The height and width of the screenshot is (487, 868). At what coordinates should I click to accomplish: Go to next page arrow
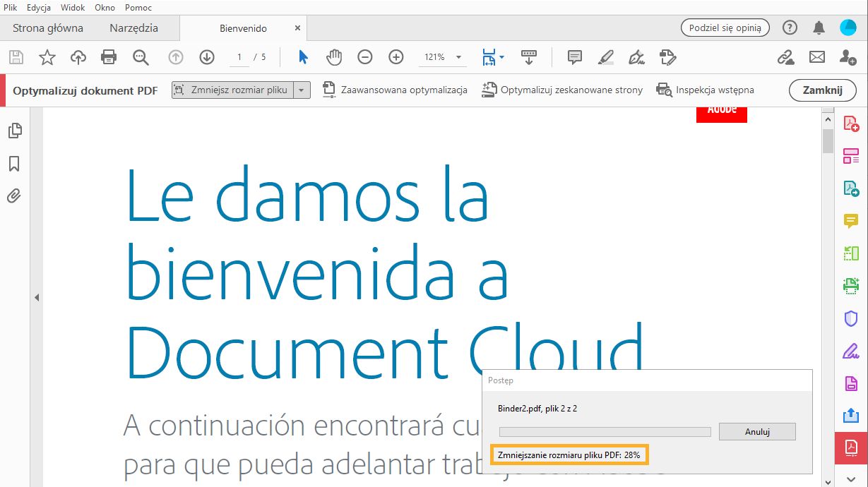pos(206,57)
